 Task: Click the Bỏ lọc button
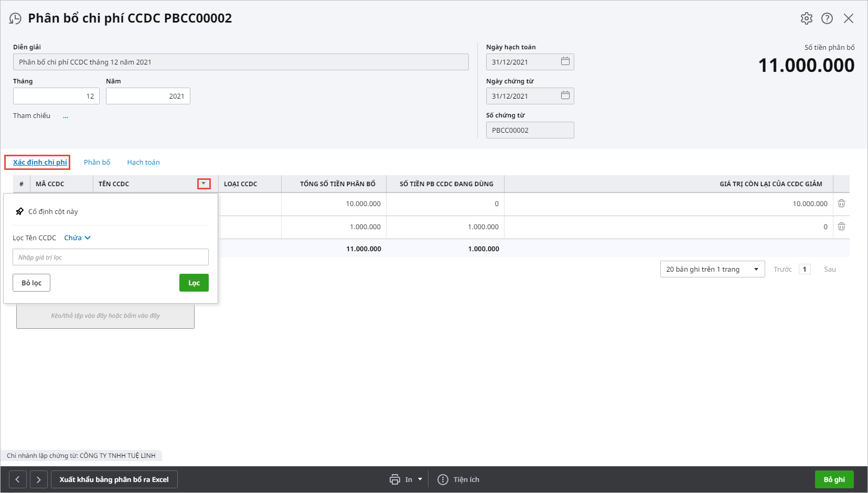click(31, 283)
